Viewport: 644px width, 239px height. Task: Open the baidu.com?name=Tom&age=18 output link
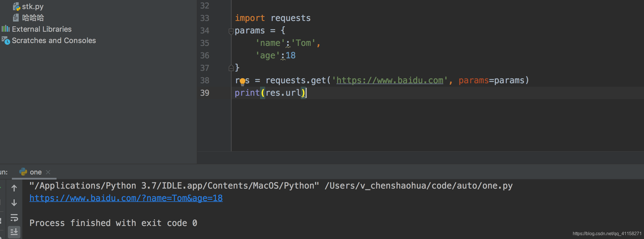coord(126,198)
